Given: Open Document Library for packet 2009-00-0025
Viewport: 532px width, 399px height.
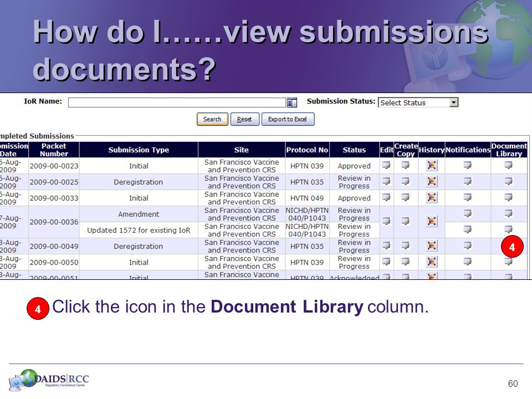Looking at the screenshot, I should pyautogui.click(x=508, y=181).
